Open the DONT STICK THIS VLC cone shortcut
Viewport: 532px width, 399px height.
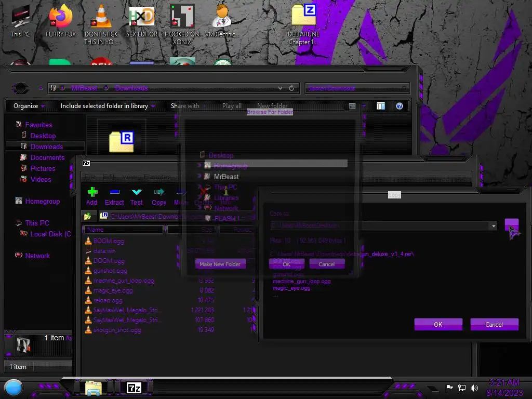point(101,24)
